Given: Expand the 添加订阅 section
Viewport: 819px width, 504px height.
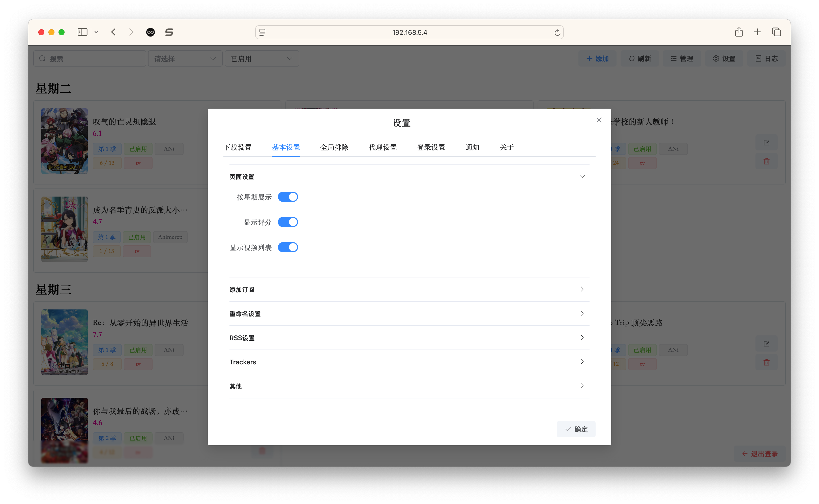Looking at the screenshot, I should (408, 289).
